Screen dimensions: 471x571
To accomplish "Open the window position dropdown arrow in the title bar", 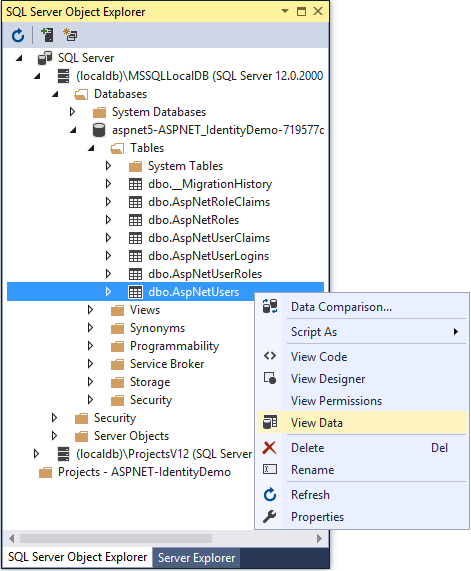I will tap(285, 11).
